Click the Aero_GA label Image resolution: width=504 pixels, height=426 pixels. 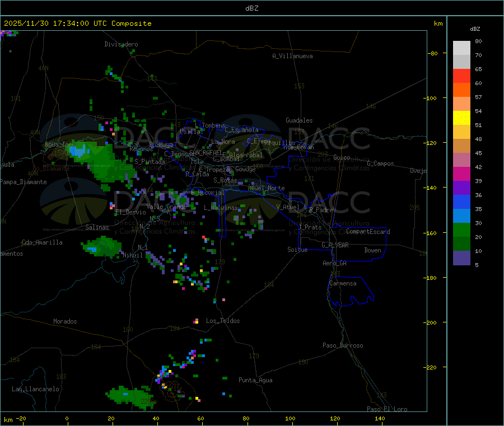(x=335, y=263)
